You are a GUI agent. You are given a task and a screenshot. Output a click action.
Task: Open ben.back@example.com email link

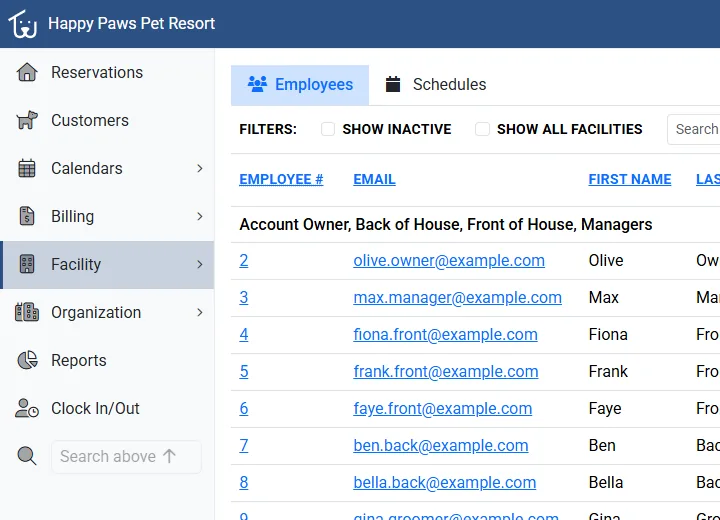(441, 446)
